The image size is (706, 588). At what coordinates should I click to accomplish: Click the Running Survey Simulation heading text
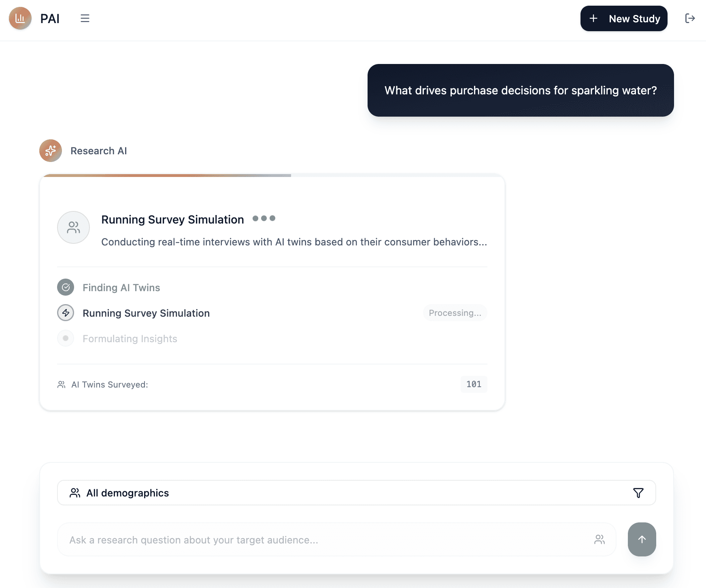[172, 219]
